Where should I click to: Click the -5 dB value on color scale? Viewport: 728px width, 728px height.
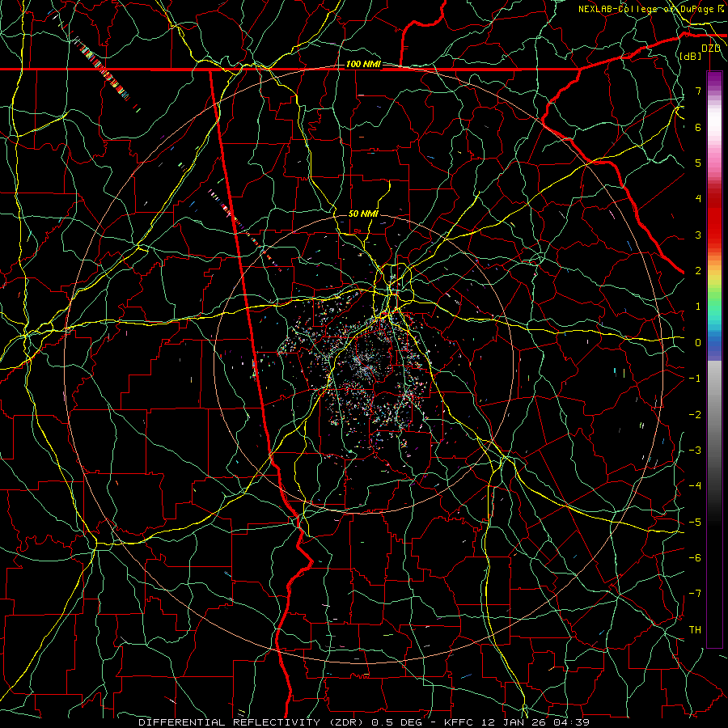pos(695,523)
